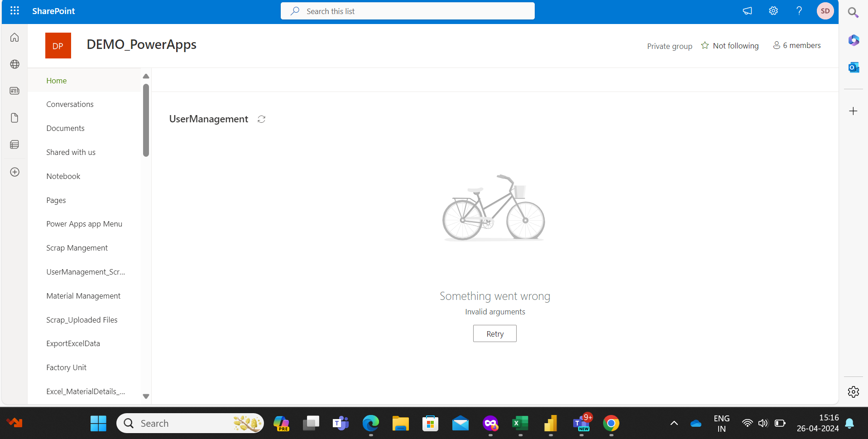
Task: Open Copilot from the right sidebar
Action: [853, 40]
